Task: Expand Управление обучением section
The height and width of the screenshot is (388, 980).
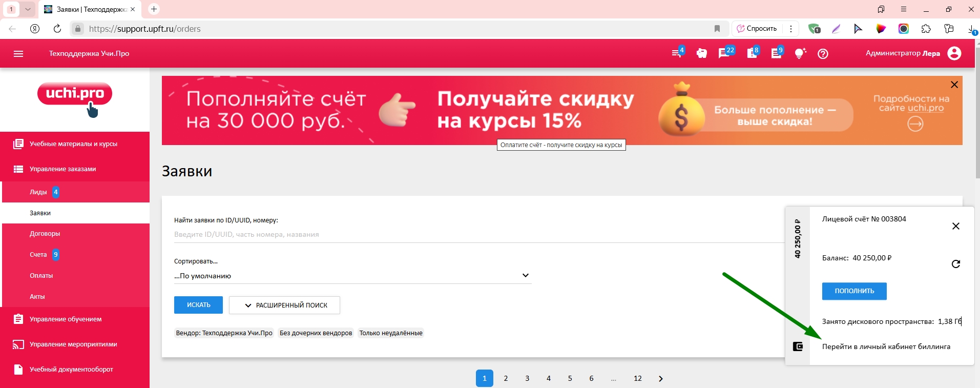Action: 75,319
